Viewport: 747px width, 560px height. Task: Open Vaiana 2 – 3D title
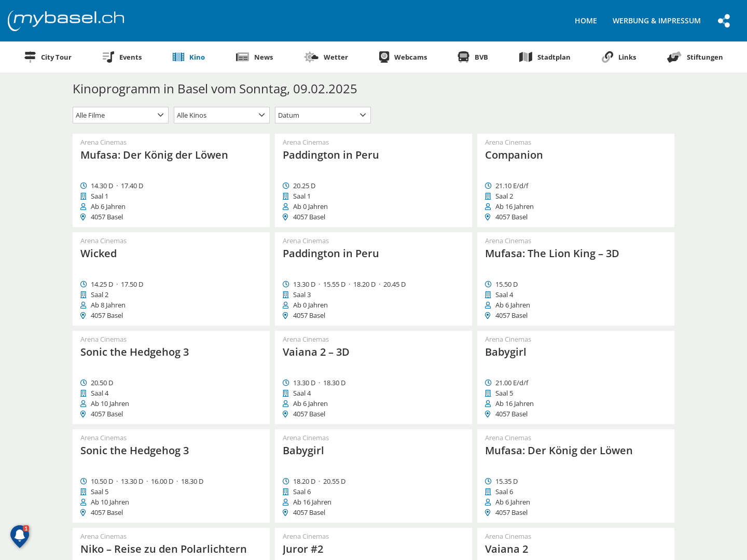(x=316, y=352)
